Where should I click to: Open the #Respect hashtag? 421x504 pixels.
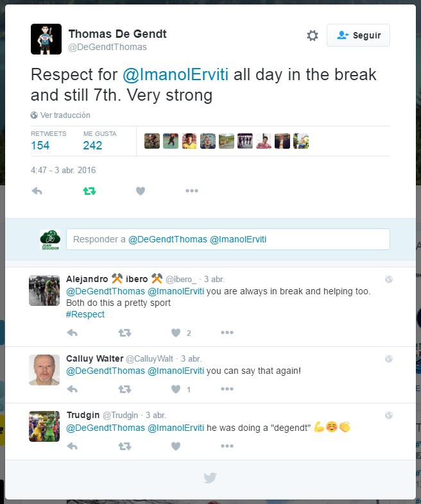85,314
